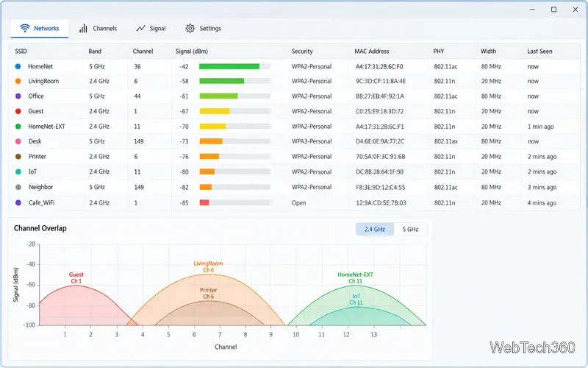Click the Guest Ch 1 chart label
Image resolution: width=588 pixels, height=368 pixels.
click(x=76, y=278)
